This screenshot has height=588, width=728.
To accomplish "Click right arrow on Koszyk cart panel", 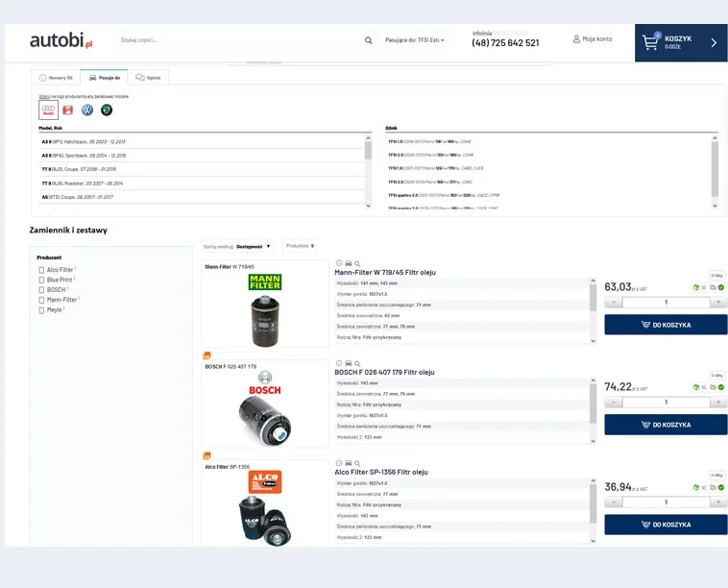I will pos(714,42).
